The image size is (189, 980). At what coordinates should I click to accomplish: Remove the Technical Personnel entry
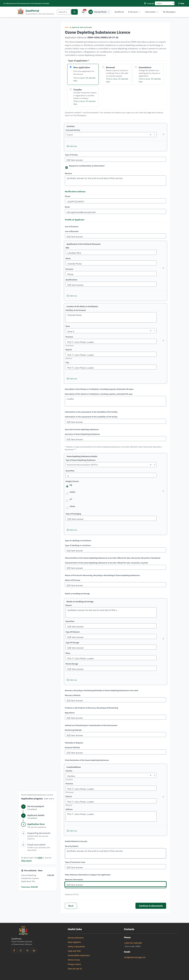tap(163, 268)
